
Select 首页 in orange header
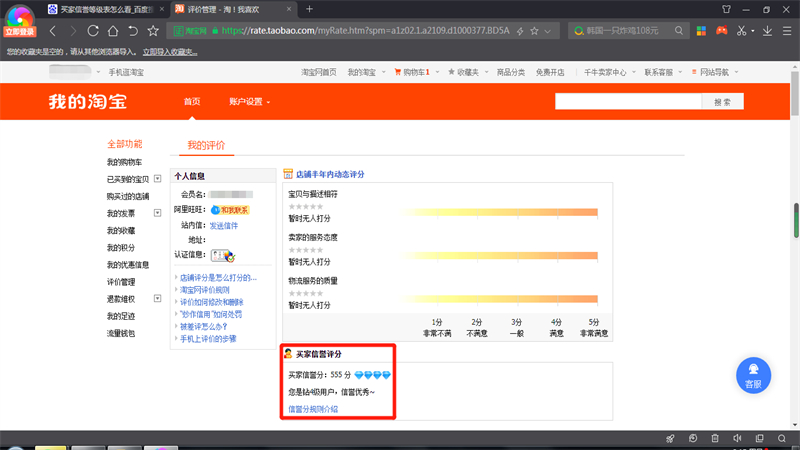coord(192,102)
